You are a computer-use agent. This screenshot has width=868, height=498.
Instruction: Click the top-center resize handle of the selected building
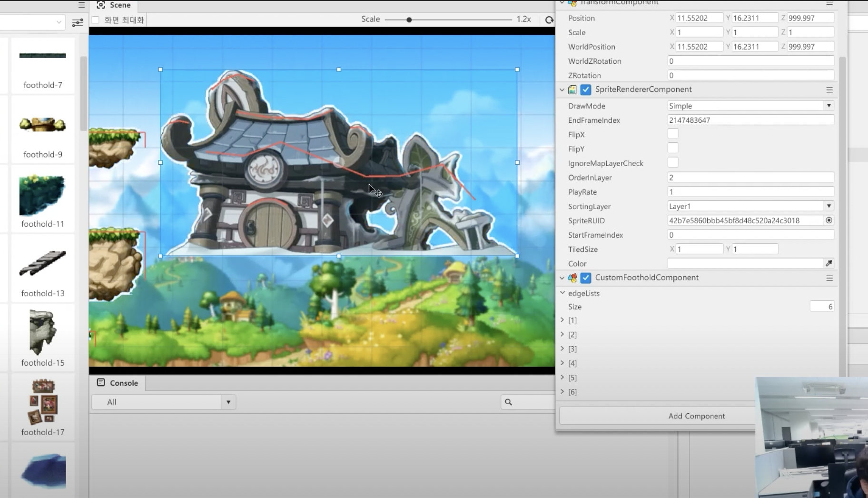point(339,70)
